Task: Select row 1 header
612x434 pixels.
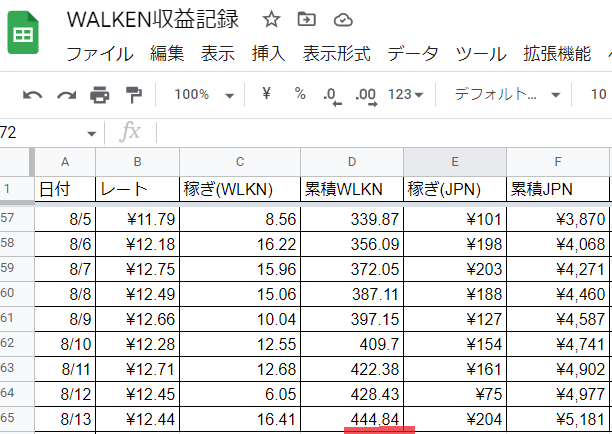Action: pos(17,189)
